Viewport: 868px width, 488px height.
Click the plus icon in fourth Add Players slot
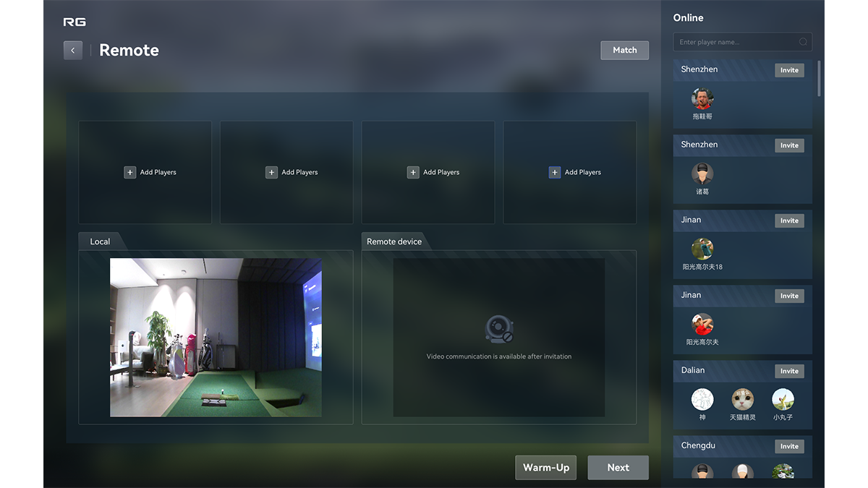click(555, 172)
